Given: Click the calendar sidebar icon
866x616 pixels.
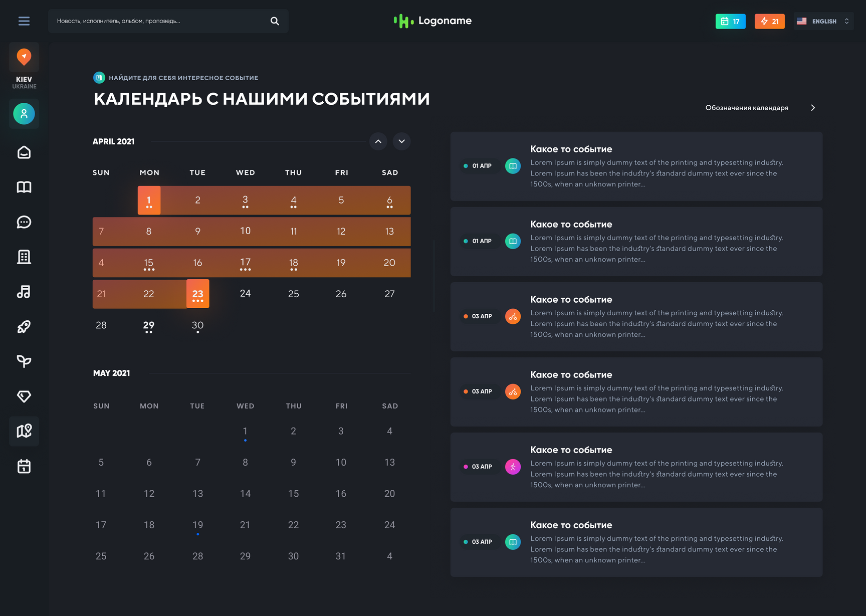Looking at the screenshot, I should (24, 466).
